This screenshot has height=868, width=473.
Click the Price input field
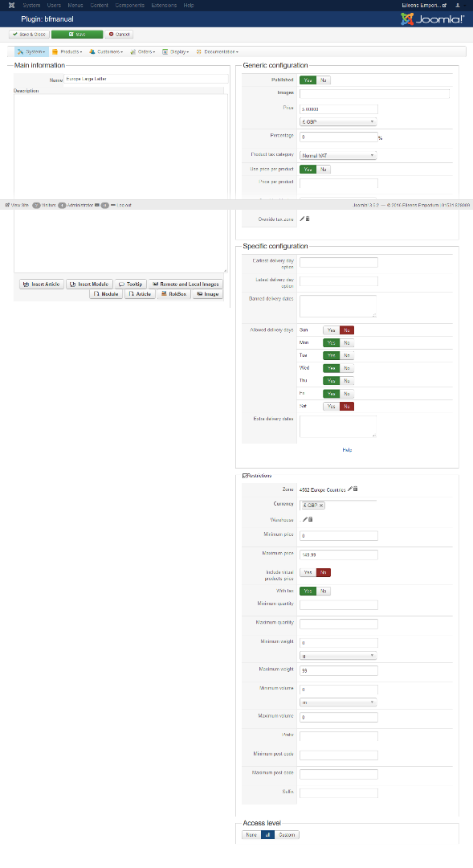339,109
